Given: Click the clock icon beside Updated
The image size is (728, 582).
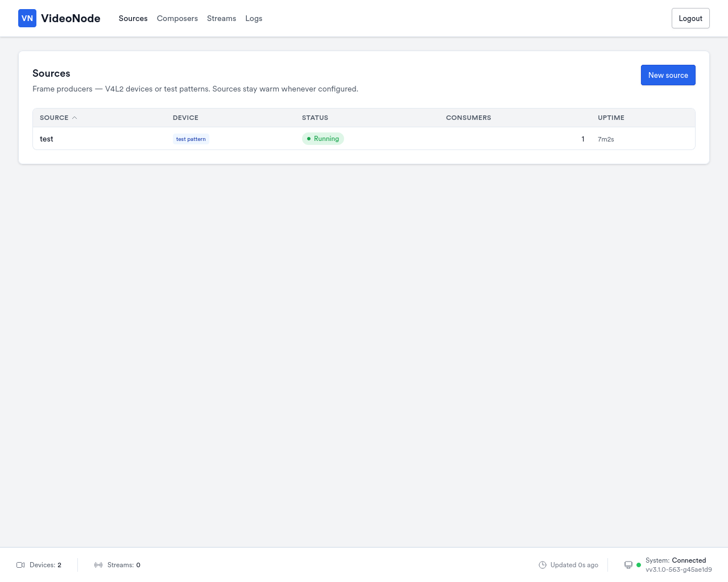Looking at the screenshot, I should point(543,565).
